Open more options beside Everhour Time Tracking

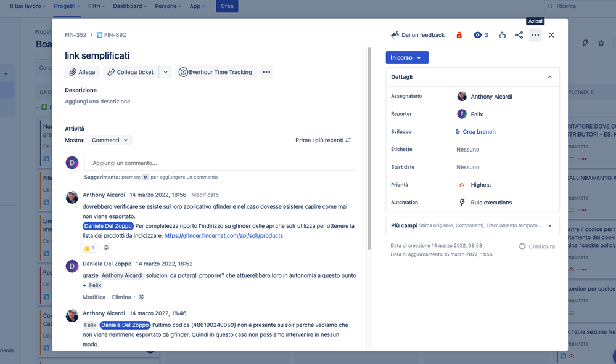tap(266, 72)
